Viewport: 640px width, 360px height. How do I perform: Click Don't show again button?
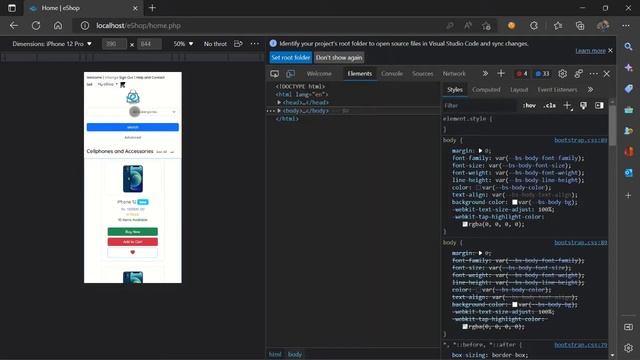339,58
